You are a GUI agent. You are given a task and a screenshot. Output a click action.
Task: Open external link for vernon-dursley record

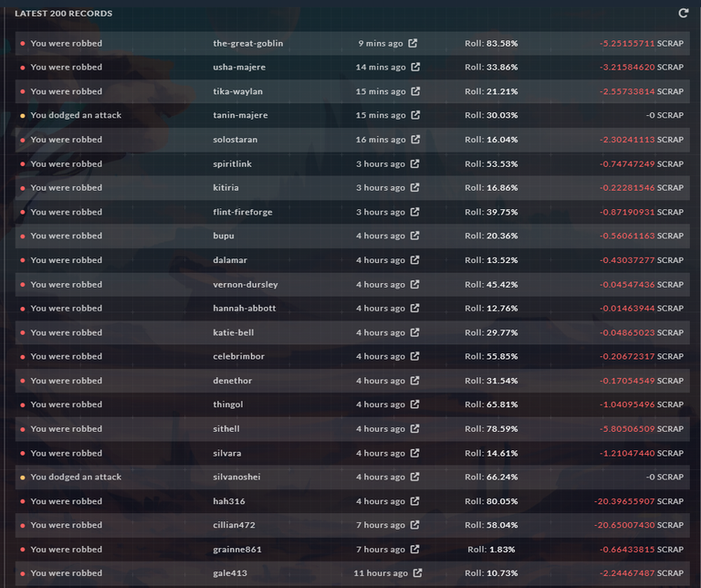point(415,284)
